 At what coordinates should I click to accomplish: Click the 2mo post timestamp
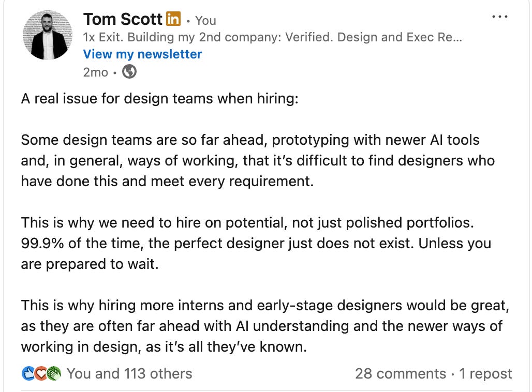[95, 72]
